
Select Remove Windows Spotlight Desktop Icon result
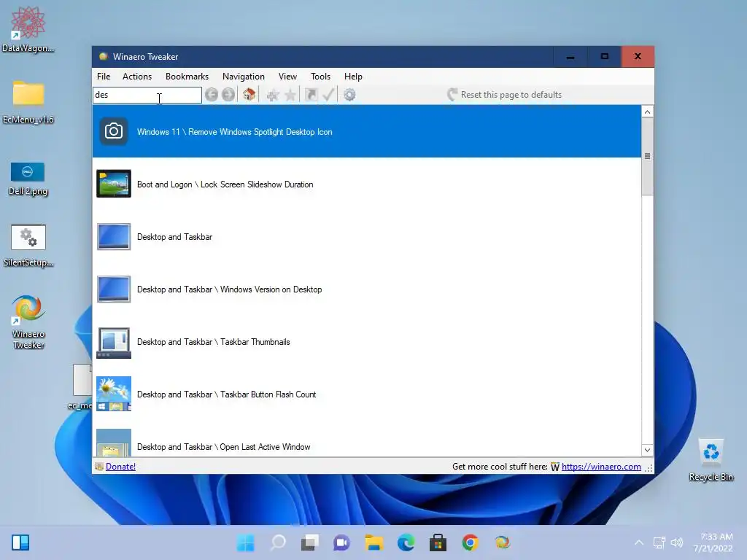tap(367, 131)
